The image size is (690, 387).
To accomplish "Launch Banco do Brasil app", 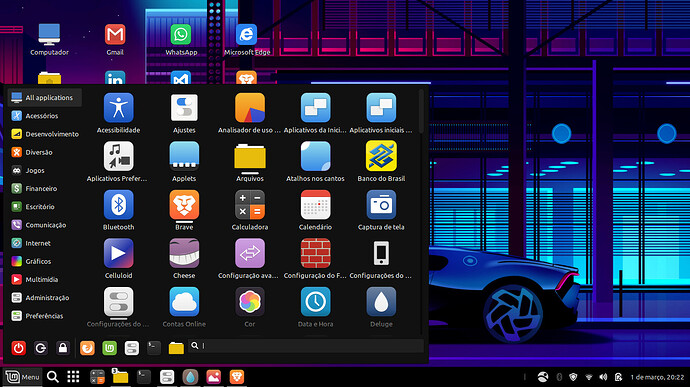I will (381, 162).
